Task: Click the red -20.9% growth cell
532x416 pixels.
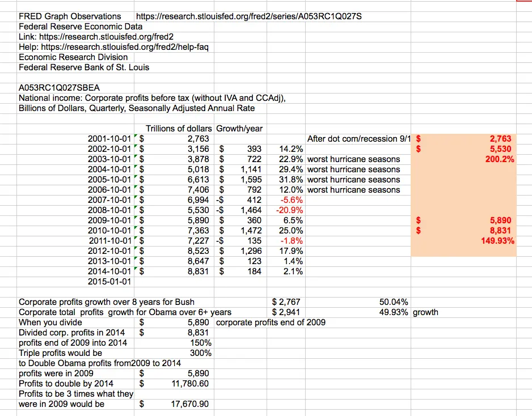Action: [x=289, y=210]
